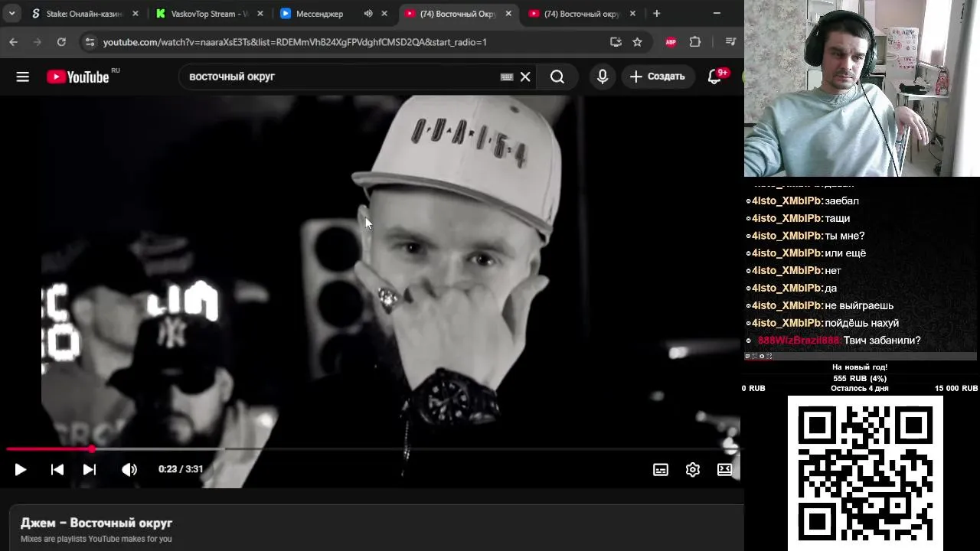Screen dimensions: 980x551
Task: Click chat message 'Твич забанили?'
Action: (882, 341)
